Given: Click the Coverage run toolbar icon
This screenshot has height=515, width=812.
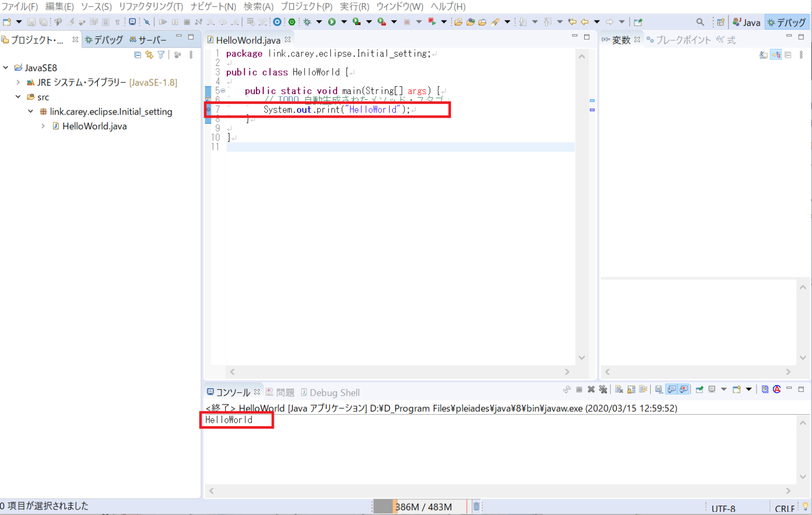Looking at the screenshot, I should click(x=357, y=22).
